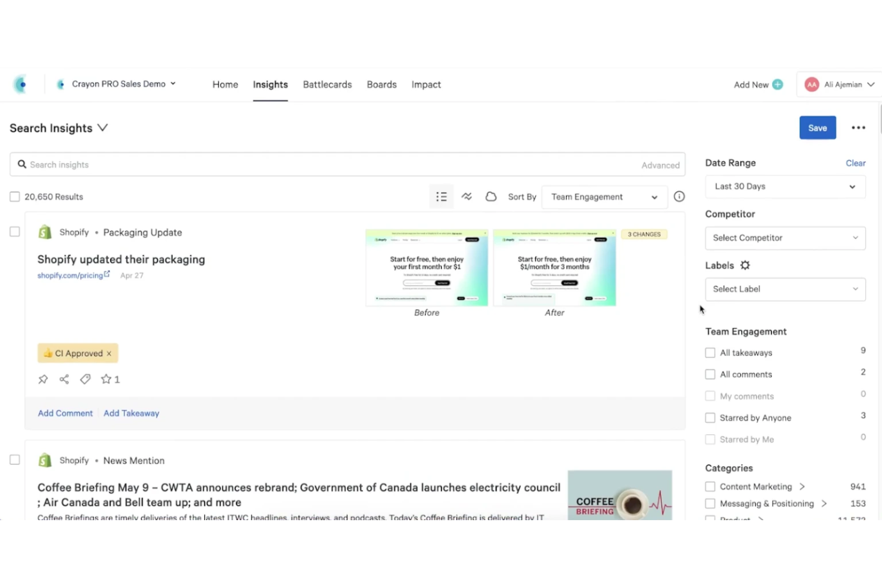
Task: Click the page vertical scrollbar
Action: tap(880, 119)
